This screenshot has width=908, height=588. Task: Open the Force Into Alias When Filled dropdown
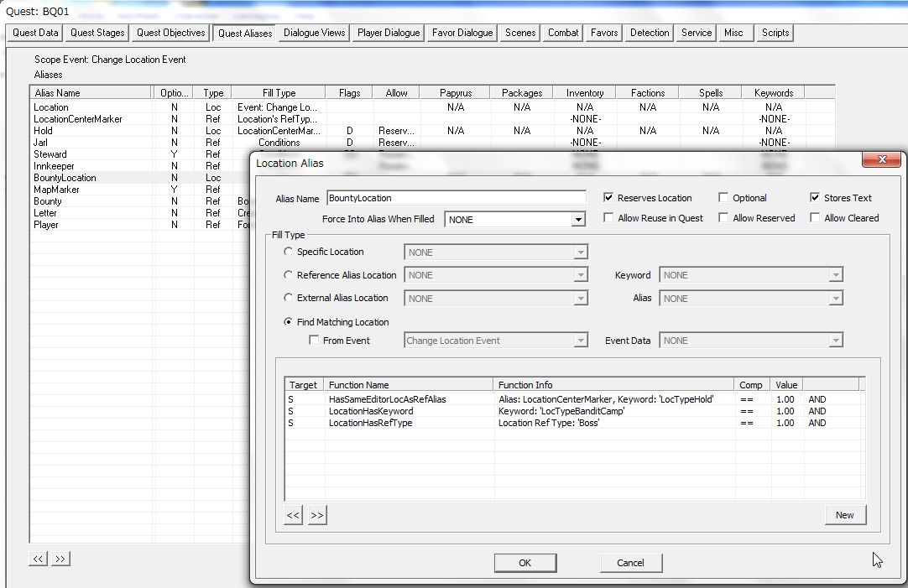577,220
